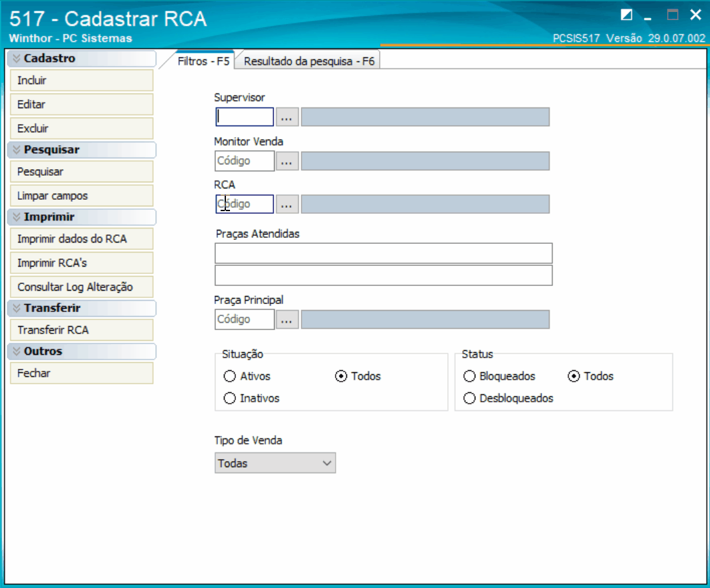Run search with the Pesquisar button

pyautogui.click(x=82, y=172)
